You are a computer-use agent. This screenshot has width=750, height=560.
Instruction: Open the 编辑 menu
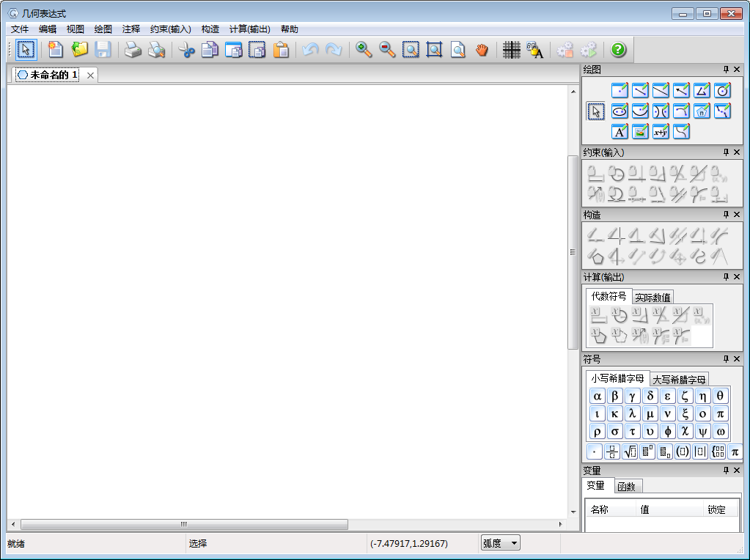tap(48, 29)
